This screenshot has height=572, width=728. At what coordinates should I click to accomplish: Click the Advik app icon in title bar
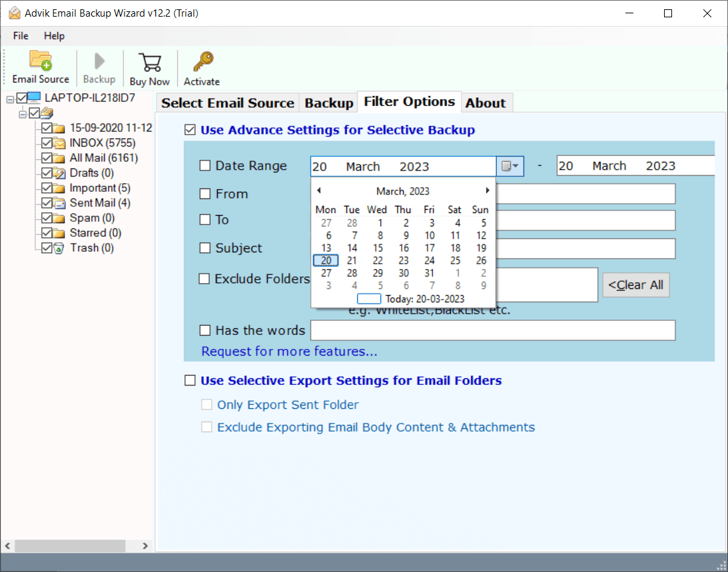(15, 13)
